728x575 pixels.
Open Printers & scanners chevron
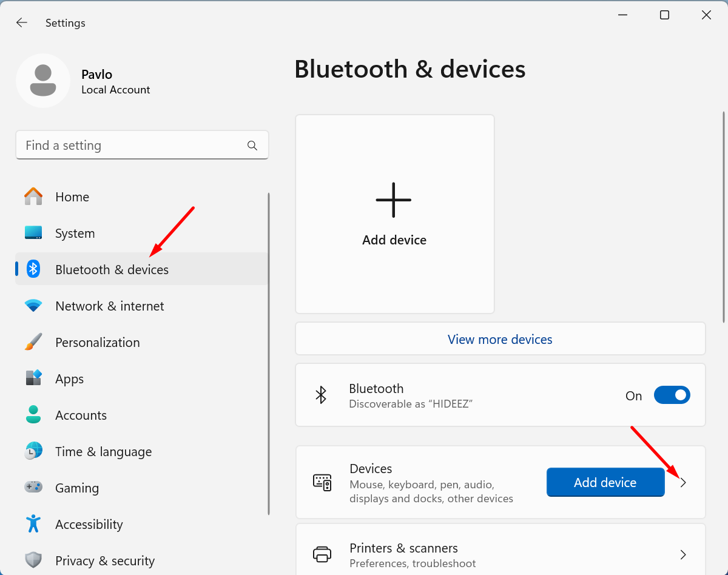click(683, 554)
